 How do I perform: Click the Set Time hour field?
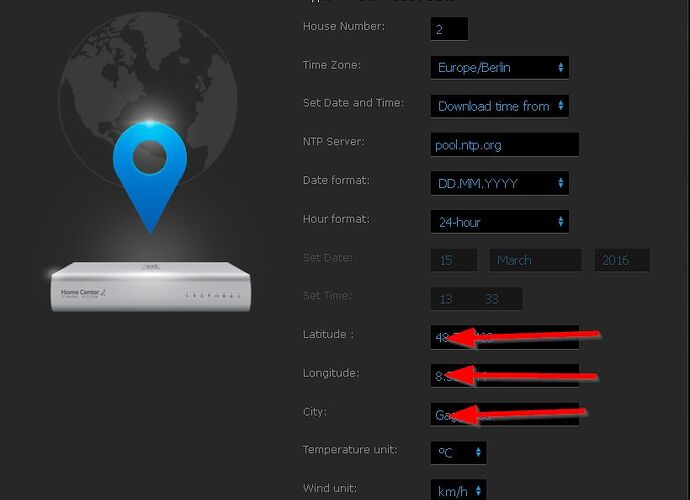[447, 299]
